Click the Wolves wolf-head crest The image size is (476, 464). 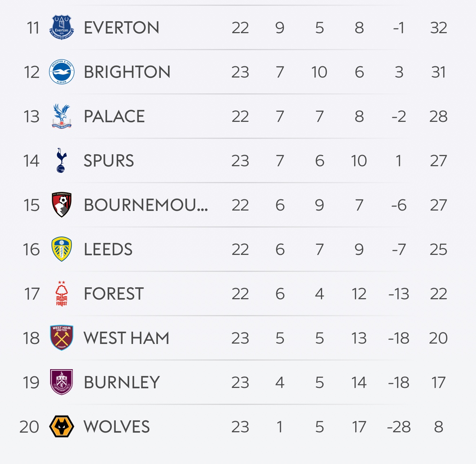click(x=62, y=427)
